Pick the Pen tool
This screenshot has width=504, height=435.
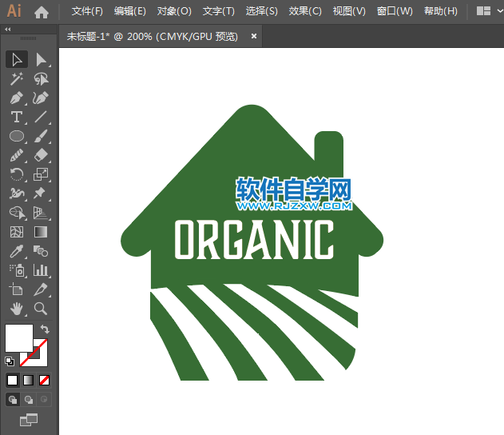[17, 98]
